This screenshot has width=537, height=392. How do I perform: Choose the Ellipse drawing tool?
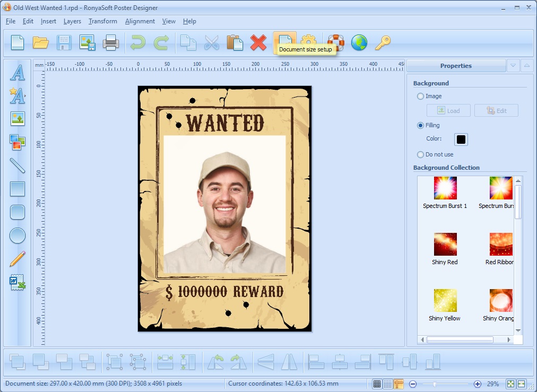17,236
